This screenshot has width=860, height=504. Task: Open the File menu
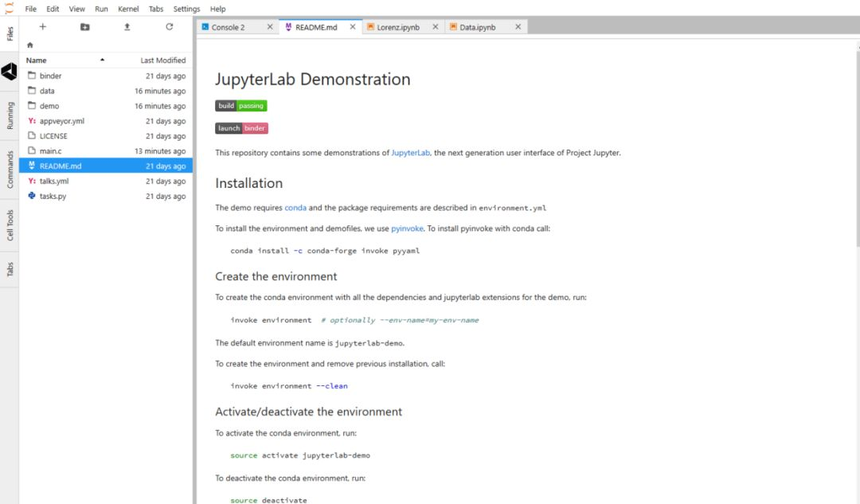(x=31, y=9)
